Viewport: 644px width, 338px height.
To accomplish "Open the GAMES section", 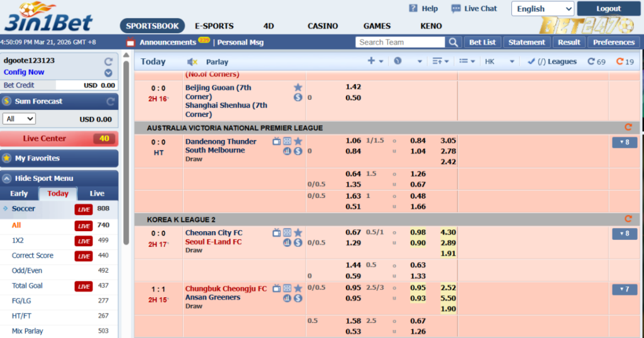I will pos(377,26).
